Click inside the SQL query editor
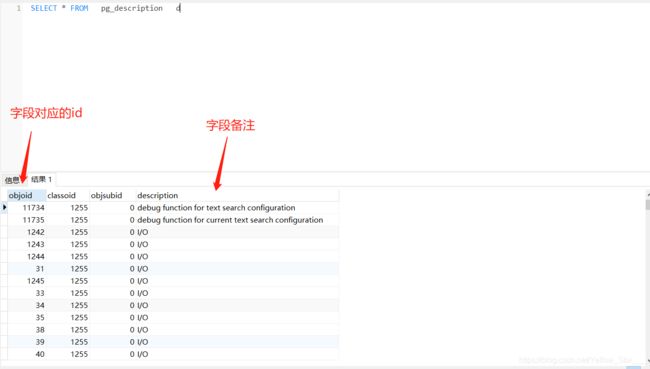The height and width of the screenshot is (369, 650). (336, 87)
